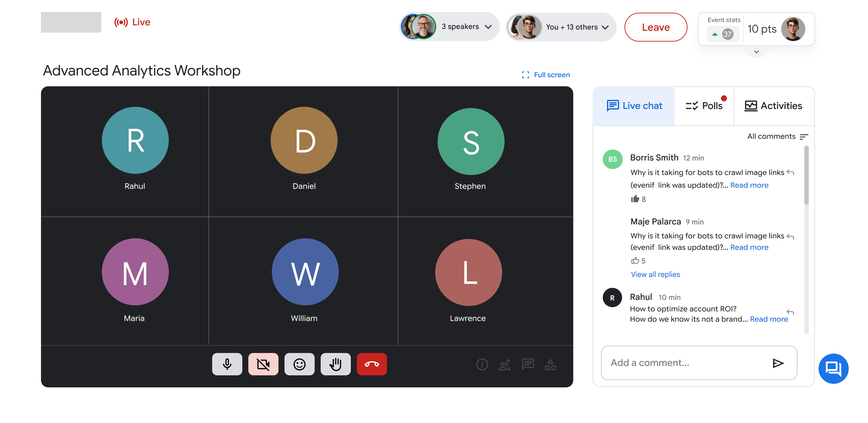The height and width of the screenshot is (423, 868).
Task: Click Rahul's R avatar in chat
Action: (612, 297)
